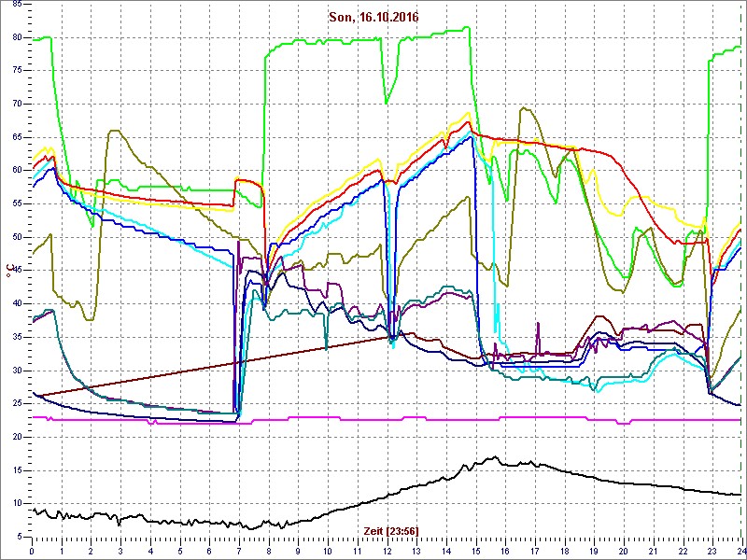Click hour 17 on the time axis

pos(534,551)
